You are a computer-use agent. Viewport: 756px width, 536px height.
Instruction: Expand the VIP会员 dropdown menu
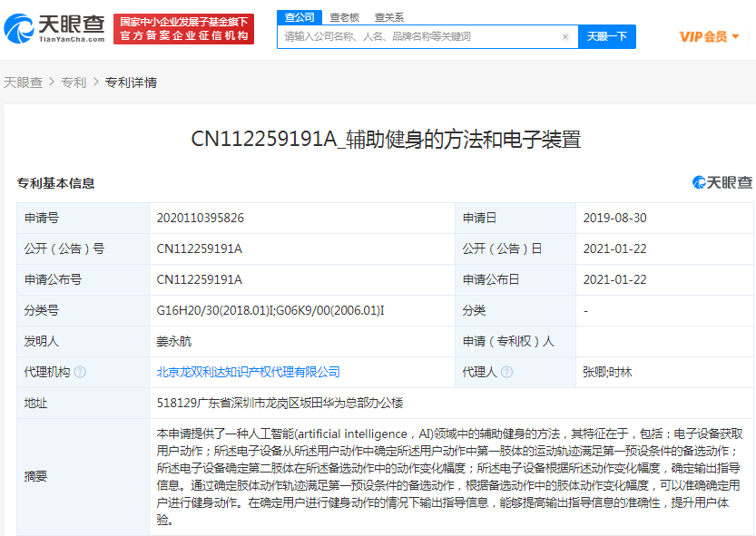tap(709, 37)
